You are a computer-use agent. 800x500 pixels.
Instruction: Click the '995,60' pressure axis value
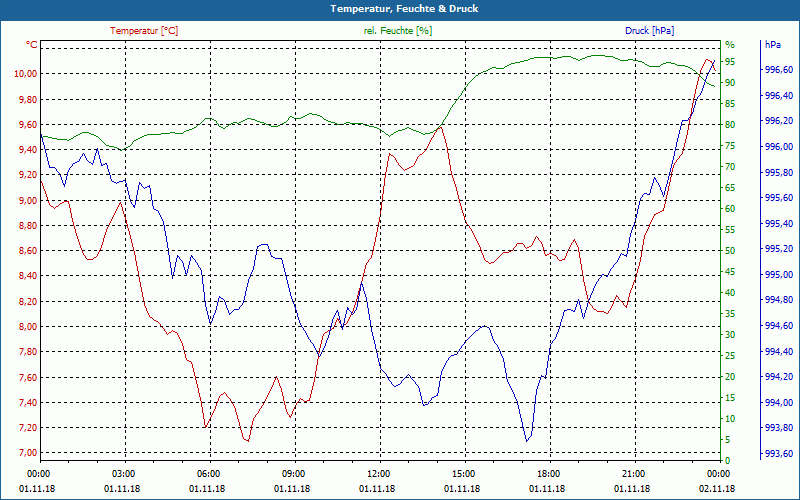click(x=780, y=198)
